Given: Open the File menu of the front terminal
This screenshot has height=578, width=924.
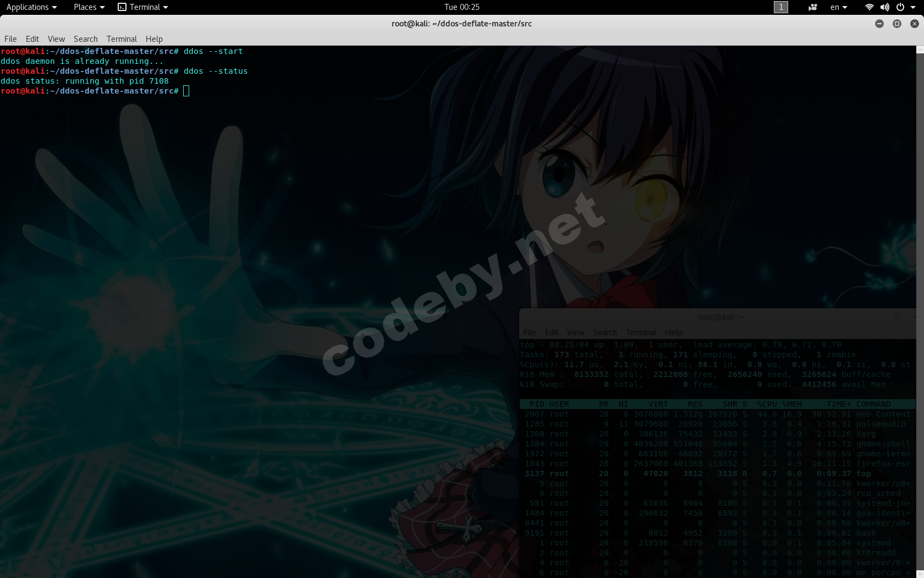Looking at the screenshot, I should [10, 39].
